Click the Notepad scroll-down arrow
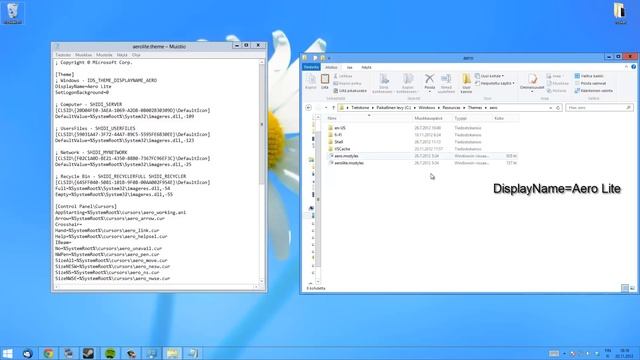 (x=262, y=281)
